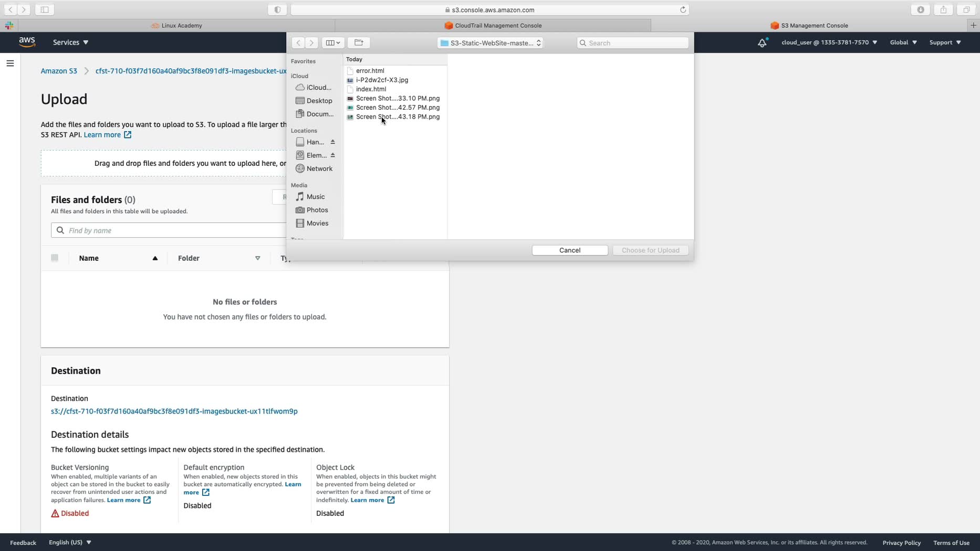
Task: Open the S3-Static-WebSite folder path popup
Action: point(490,43)
